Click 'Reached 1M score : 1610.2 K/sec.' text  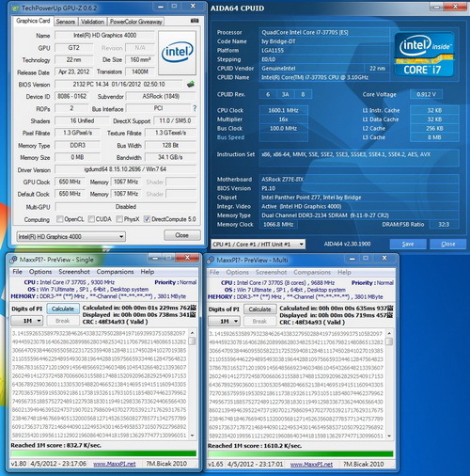pyautogui.click(x=255, y=446)
